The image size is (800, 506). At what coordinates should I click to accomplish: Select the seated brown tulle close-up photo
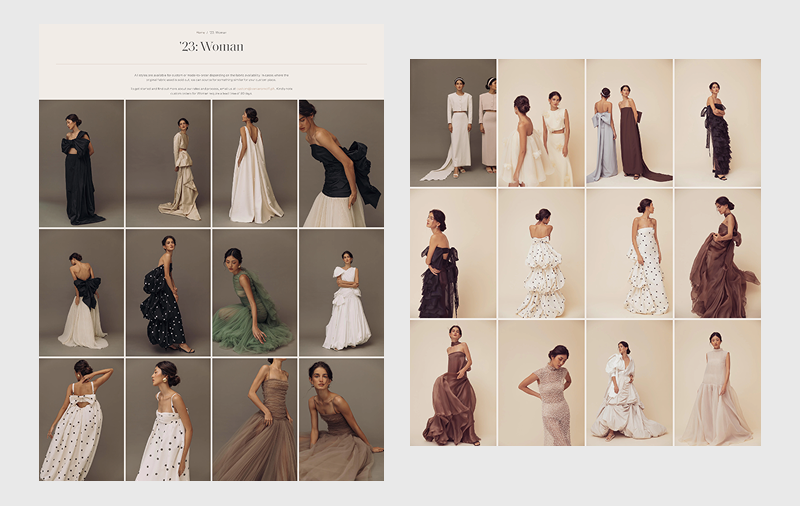point(341,420)
